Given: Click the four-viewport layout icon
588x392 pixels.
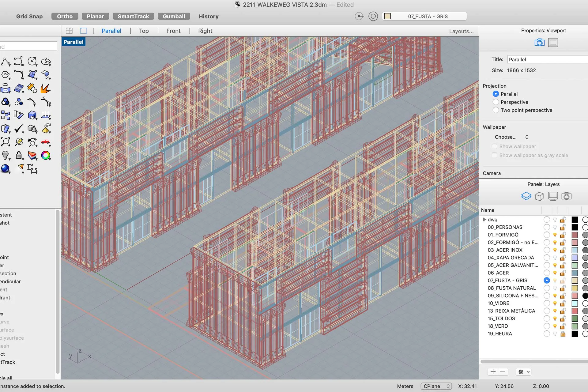Looking at the screenshot, I should [x=69, y=31].
